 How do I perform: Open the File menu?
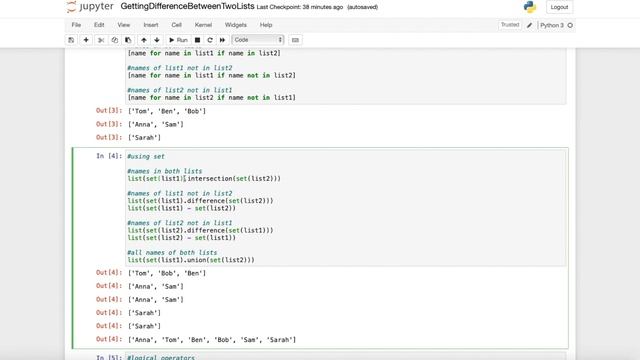click(76, 25)
